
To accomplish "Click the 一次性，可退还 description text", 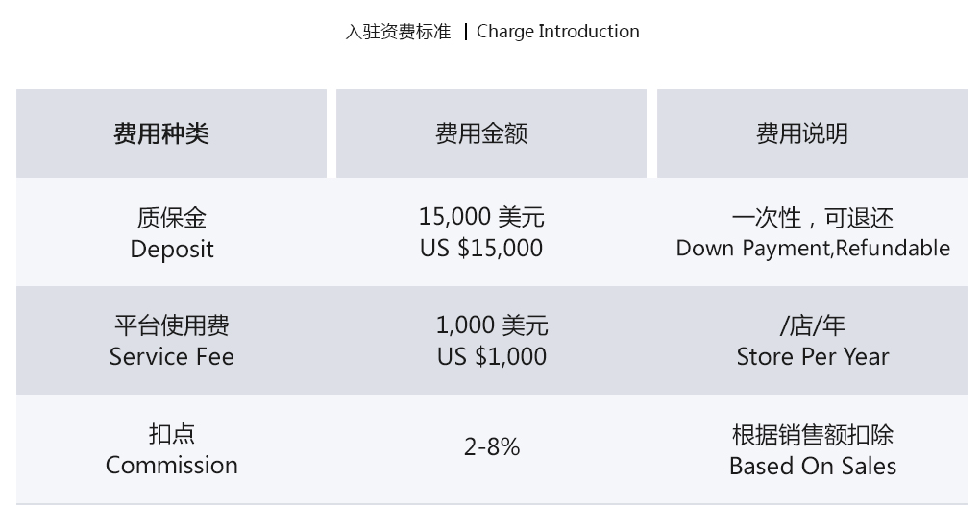I will 813,217.
